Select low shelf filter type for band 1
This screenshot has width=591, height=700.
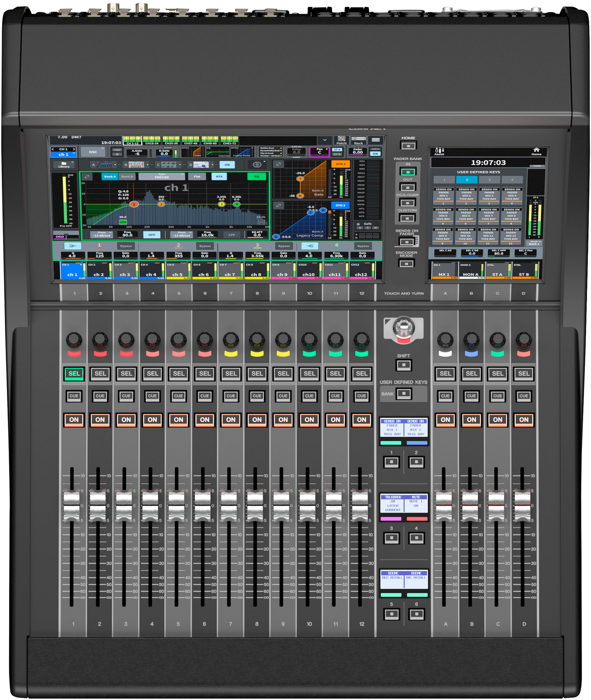(73, 246)
